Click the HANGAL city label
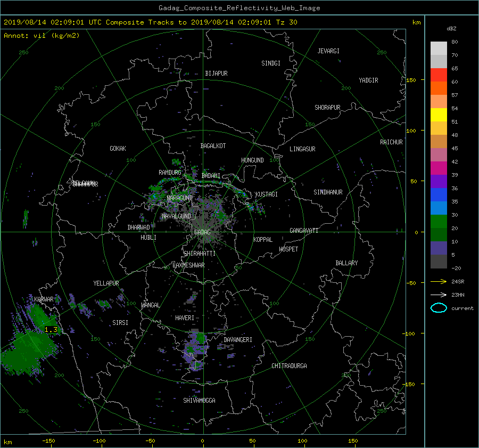 tap(150, 305)
